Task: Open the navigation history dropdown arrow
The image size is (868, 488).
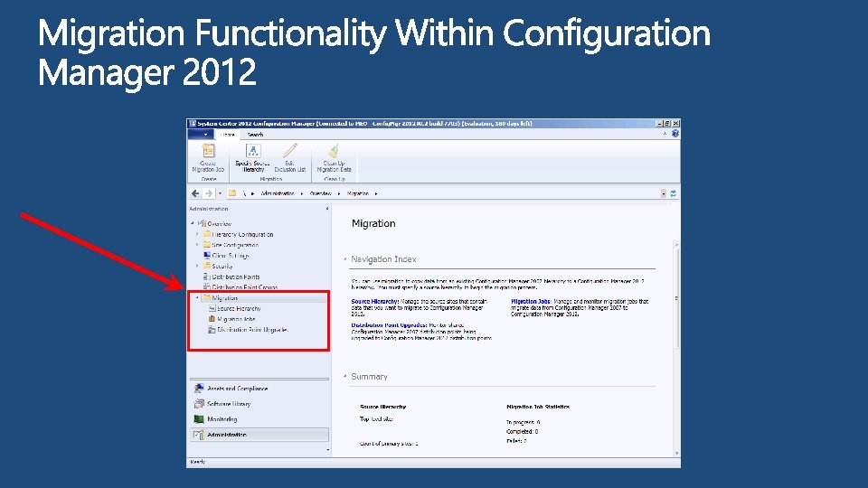Action: [221, 193]
